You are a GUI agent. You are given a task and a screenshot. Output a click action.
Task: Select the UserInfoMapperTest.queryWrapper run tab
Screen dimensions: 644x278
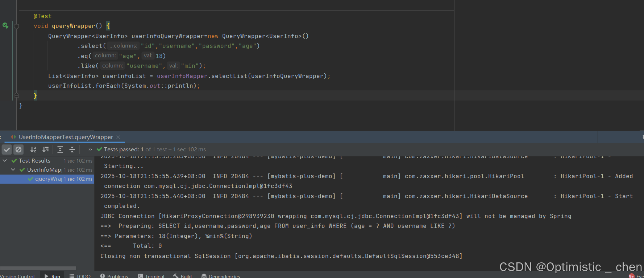pos(66,137)
